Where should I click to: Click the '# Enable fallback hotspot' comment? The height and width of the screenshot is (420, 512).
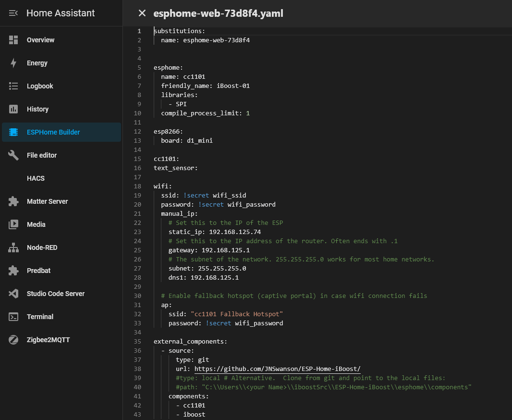294,296
